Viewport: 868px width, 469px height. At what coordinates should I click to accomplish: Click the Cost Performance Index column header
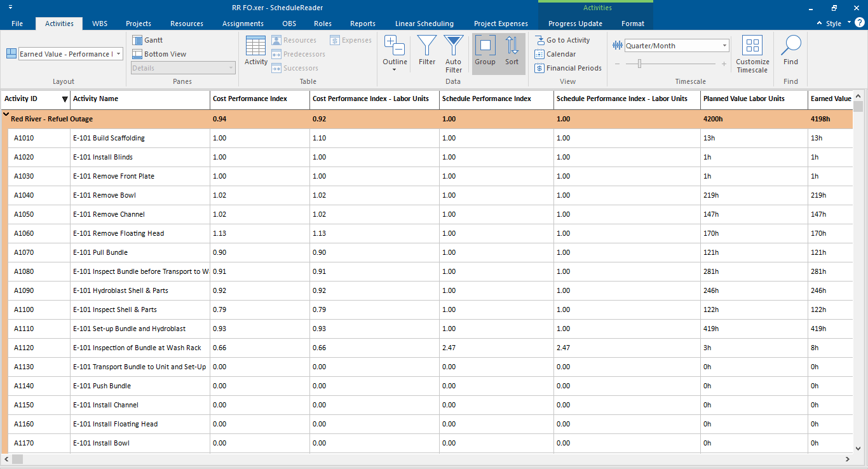(260, 99)
